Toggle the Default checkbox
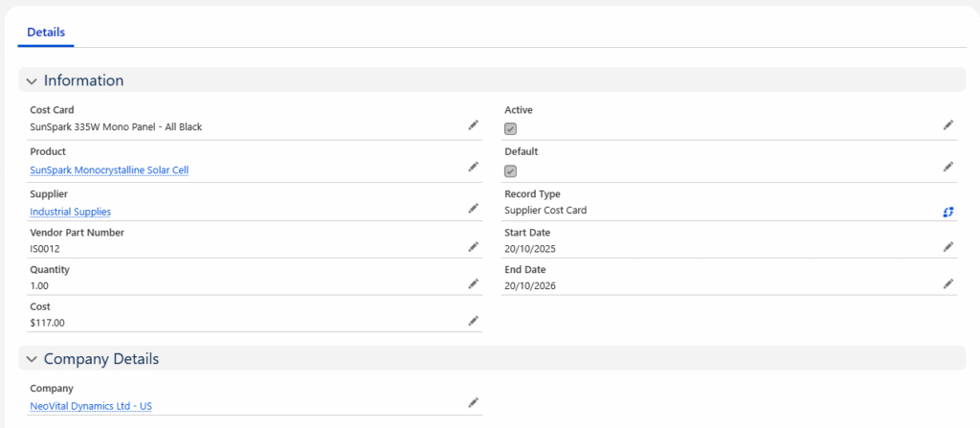Screen dimensions: 980x428 [511, 171]
